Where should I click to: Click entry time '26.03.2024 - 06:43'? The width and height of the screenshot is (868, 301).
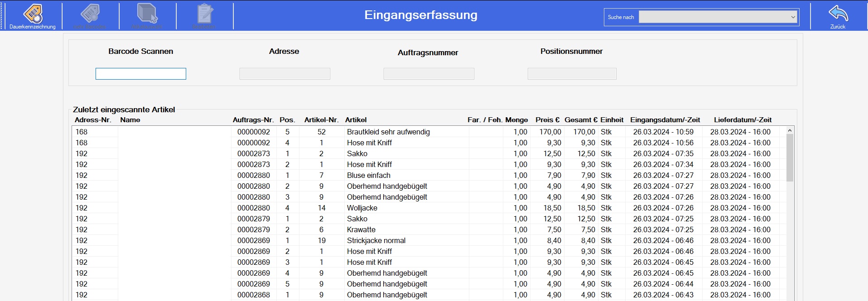point(663,295)
